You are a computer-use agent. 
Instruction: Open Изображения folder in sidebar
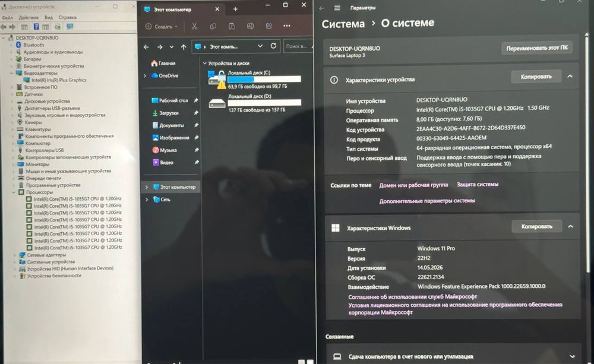tap(170, 138)
